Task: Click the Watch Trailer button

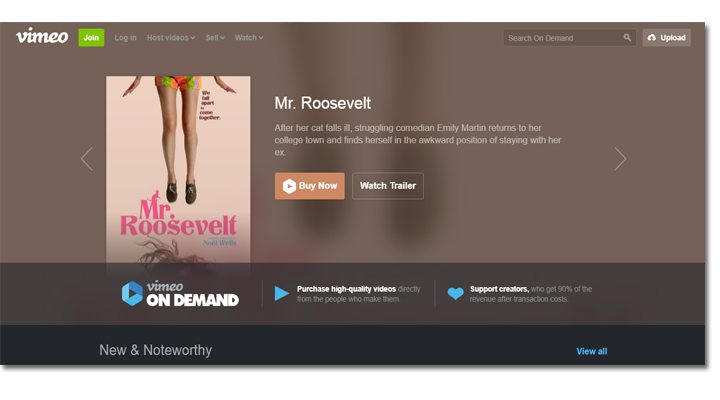Action: 388,186
